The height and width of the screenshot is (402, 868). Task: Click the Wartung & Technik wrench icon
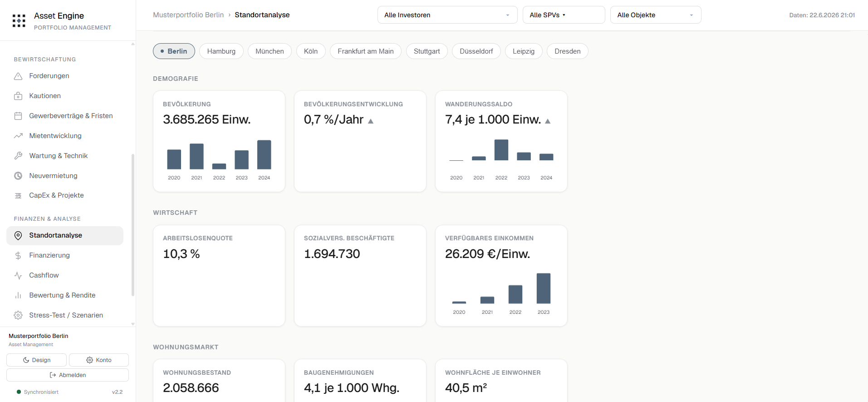click(18, 156)
